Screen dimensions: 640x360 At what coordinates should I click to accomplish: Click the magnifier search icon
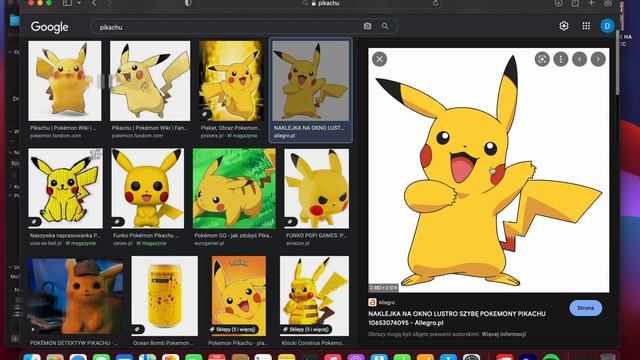(x=385, y=26)
